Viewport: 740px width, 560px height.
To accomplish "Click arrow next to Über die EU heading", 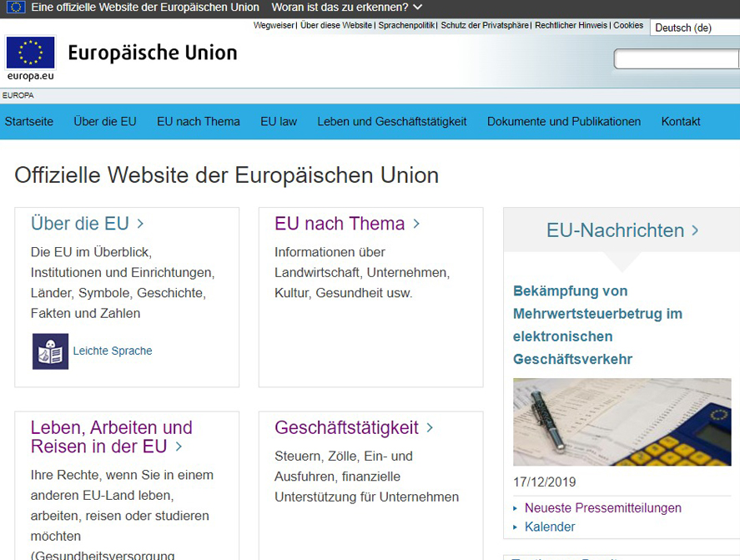I will coord(140,224).
